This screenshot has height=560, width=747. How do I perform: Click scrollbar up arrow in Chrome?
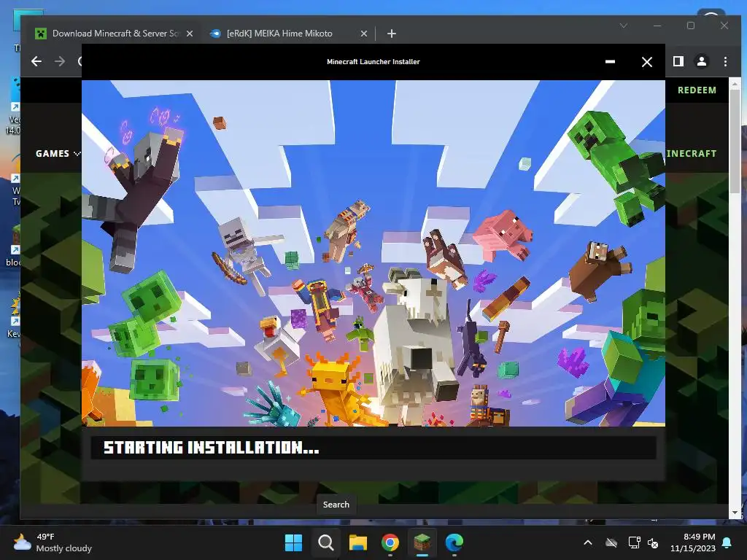tap(735, 83)
